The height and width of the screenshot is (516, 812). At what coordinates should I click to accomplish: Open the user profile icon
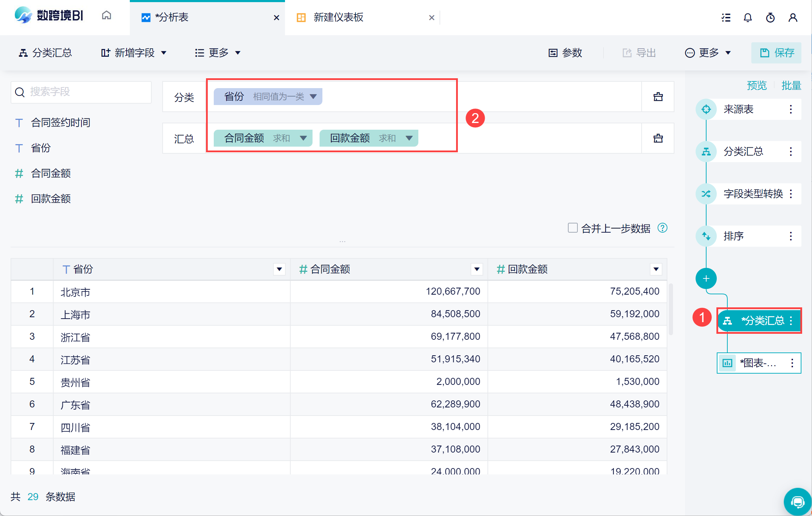[x=793, y=18]
